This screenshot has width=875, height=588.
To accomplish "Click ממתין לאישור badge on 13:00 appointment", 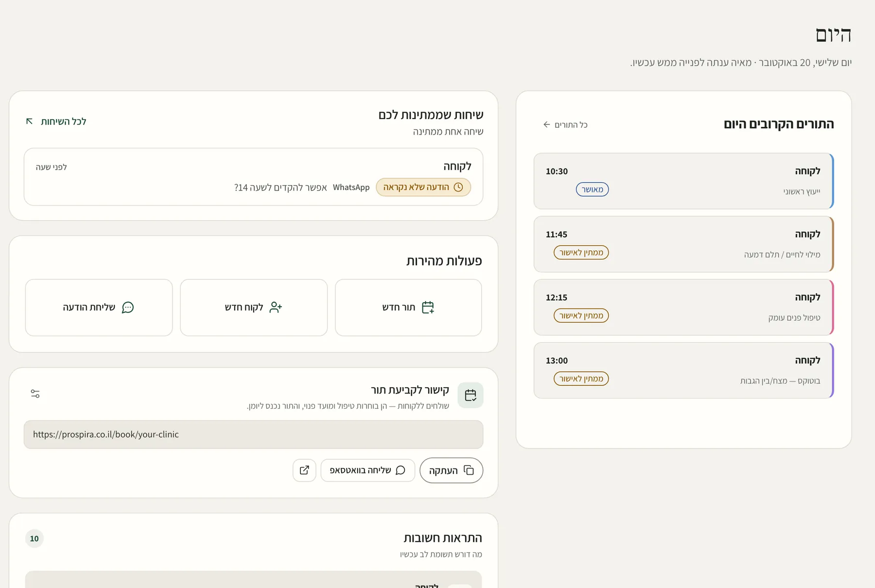I will click(581, 379).
